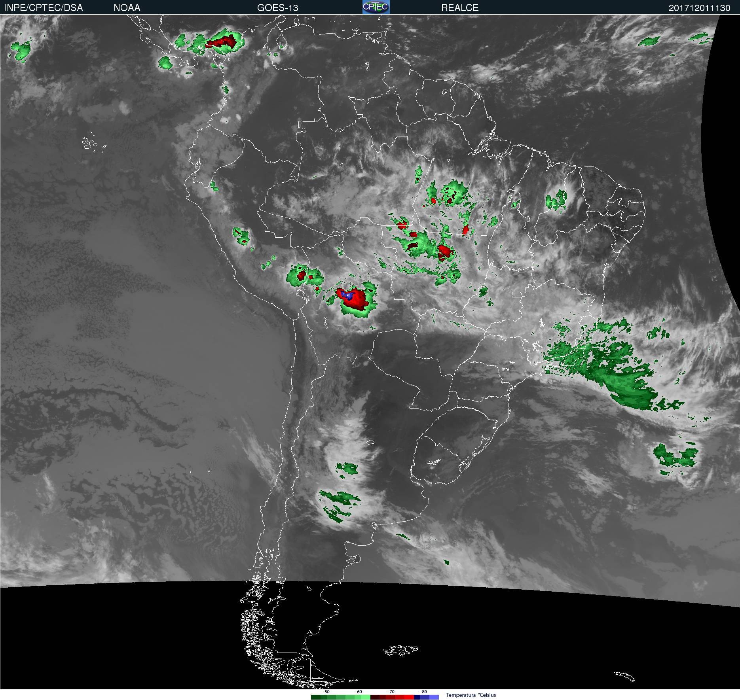The image size is (740, 700).
Task: Click the NOAA label in the header
Action: pos(127,8)
